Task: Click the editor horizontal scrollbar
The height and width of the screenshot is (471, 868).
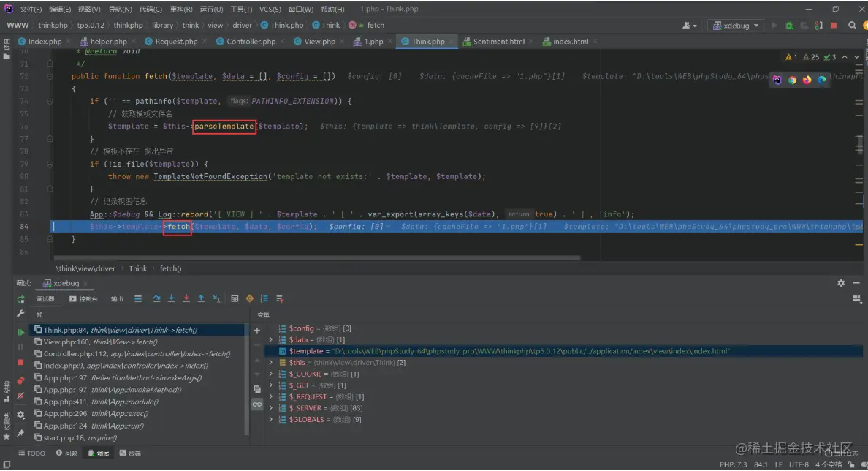Action: tap(317, 257)
